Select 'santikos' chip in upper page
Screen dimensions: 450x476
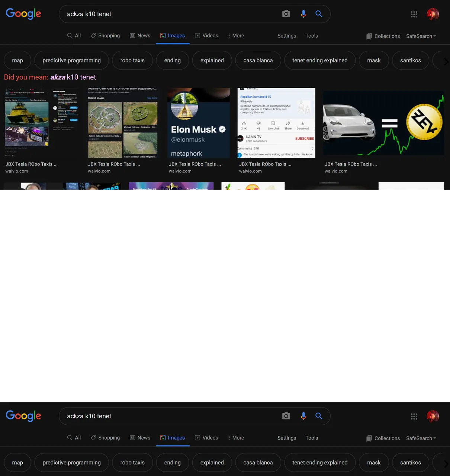(411, 60)
